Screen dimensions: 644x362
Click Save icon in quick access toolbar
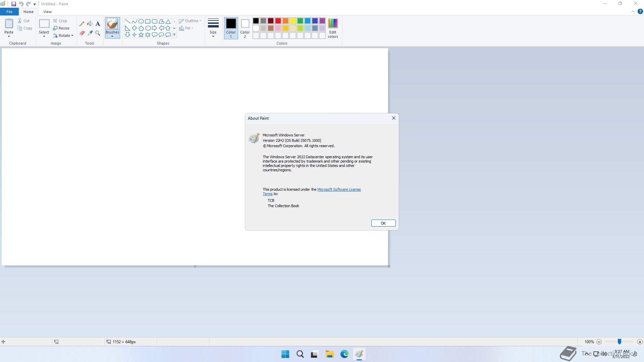click(x=14, y=4)
